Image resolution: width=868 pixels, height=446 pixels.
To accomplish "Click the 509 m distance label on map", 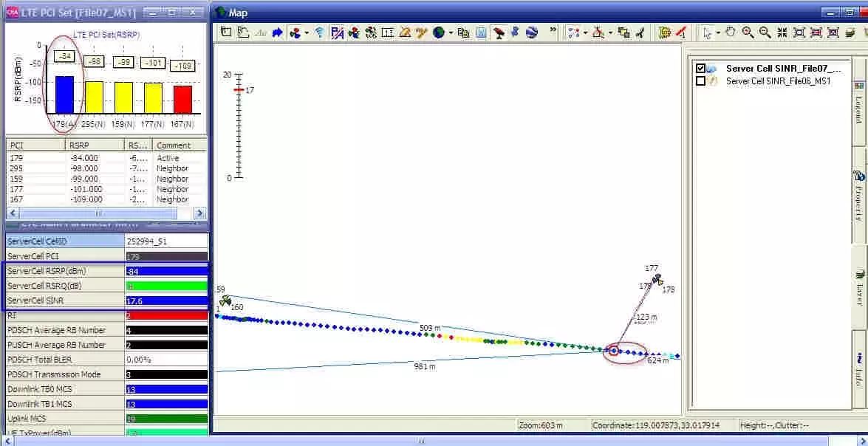I will point(430,328).
